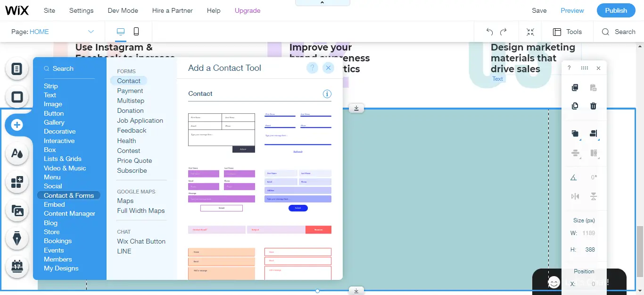
Task: Click the Align icon in toolbar panel
Action: [x=594, y=134]
